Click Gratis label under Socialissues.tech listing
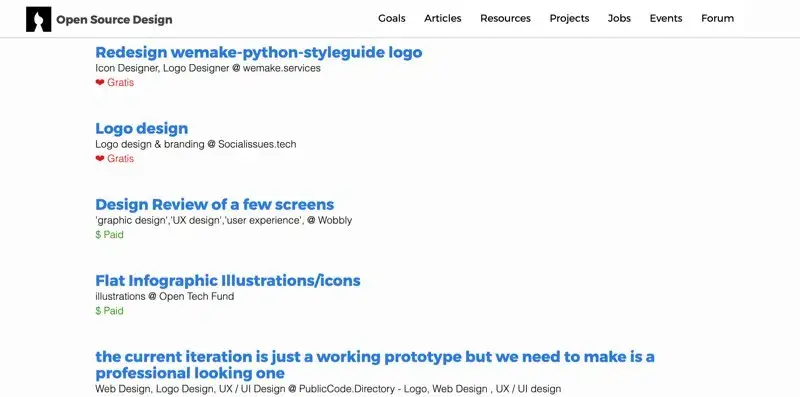This screenshot has height=397, width=800. pyautogui.click(x=120, y=158)
